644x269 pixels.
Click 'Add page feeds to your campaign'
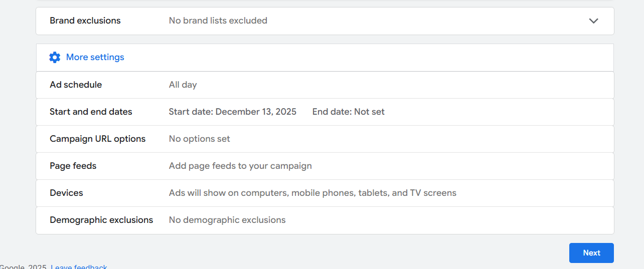[x=240, y=166]
